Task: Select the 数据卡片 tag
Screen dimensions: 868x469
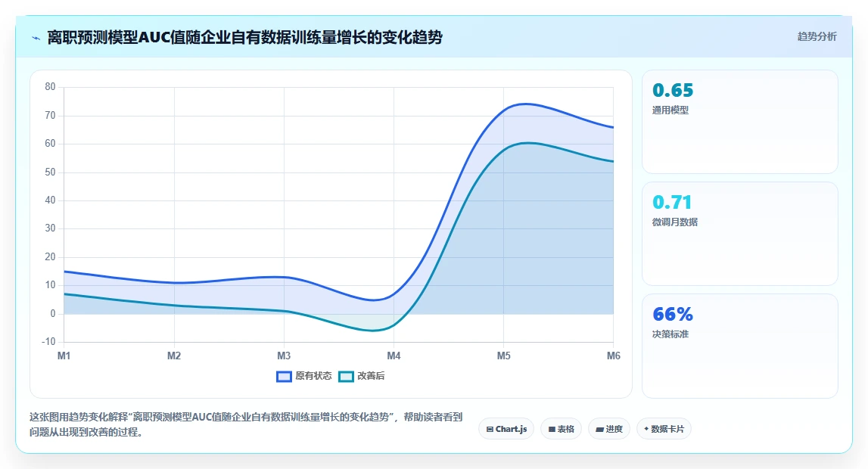Action: [664, 429]
